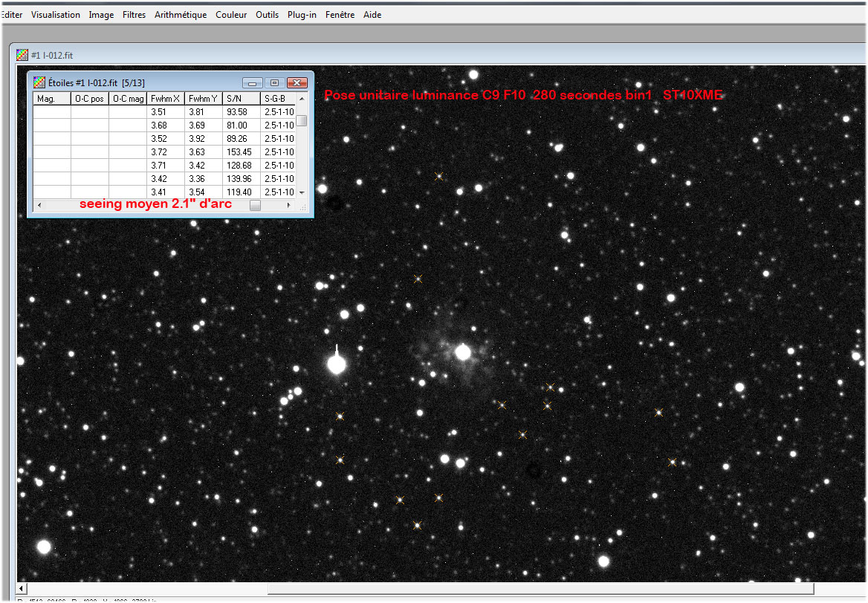Sort by the Fwhm X column header
The image size is (868, 603).
click(x=166, y=99)
